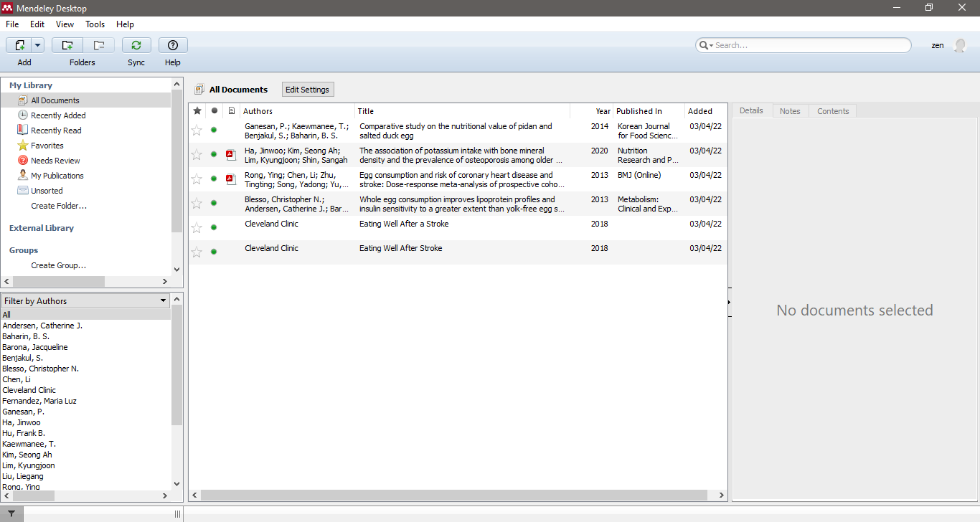Open the Edit menu
Image resolution: width=980 pixels, height=522 pixels.
point(37,24)
